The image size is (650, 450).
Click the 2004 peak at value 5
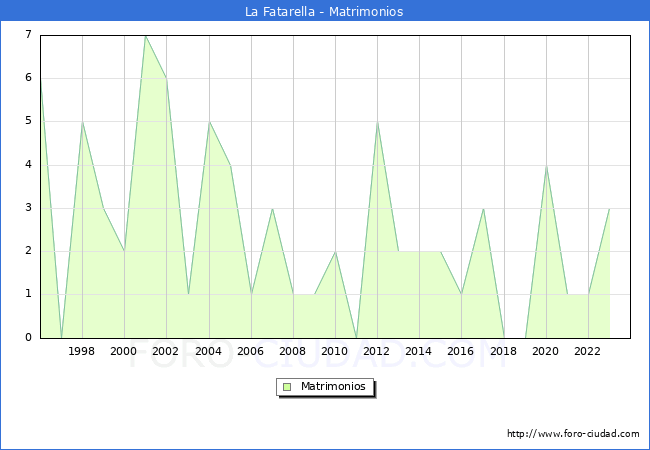click(209, 122)
